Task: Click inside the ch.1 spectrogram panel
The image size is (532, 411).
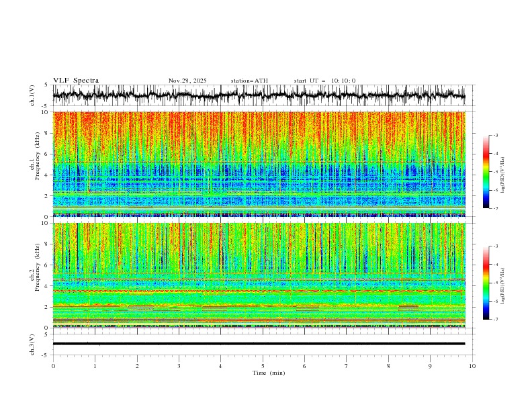Action: (259, 164)
